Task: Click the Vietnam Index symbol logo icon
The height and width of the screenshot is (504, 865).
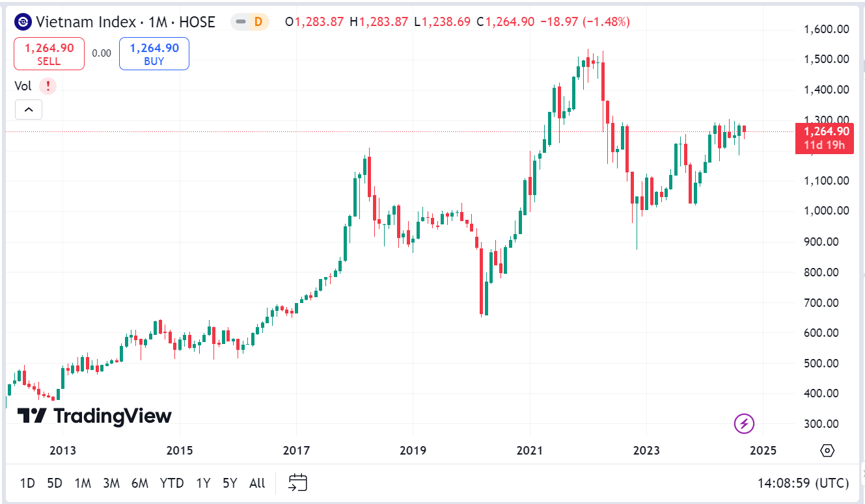Action: click(x=23, y=22)
